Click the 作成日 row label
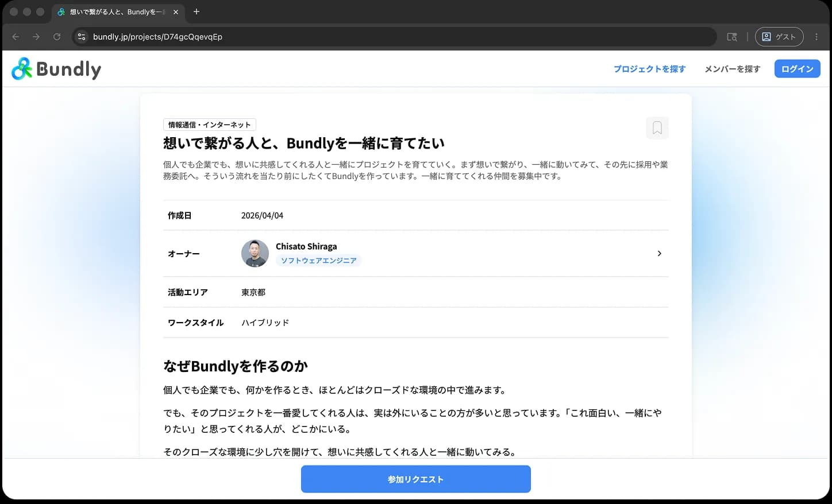 (x=180, y=215)
